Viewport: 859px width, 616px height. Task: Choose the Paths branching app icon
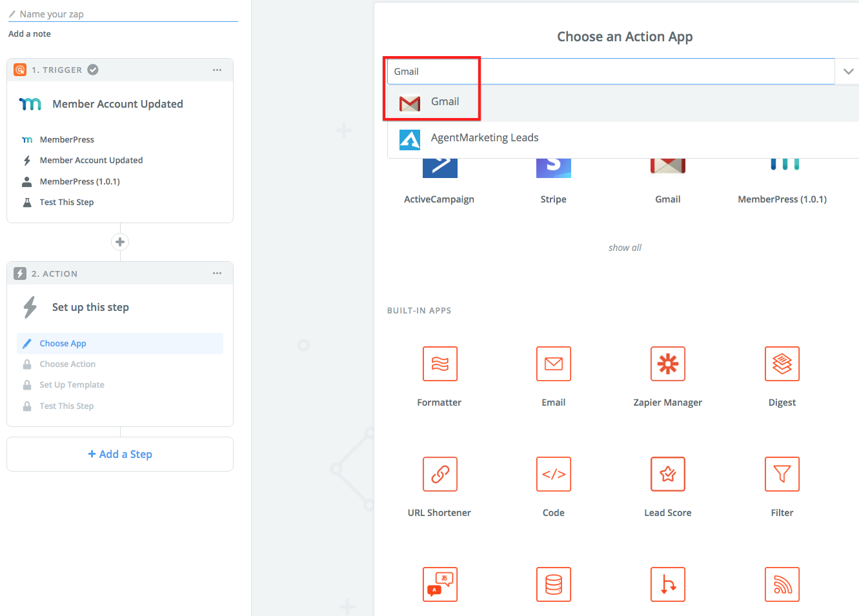coord(667,584)
